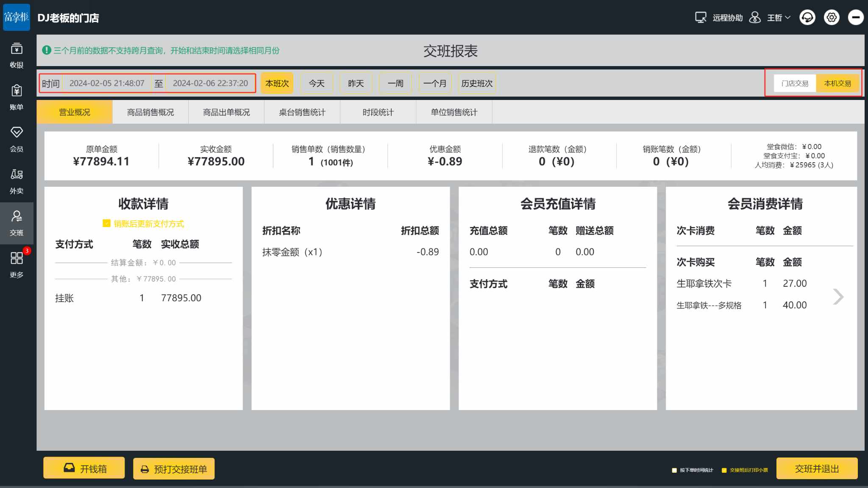
Task: Click the round minimize icon at top right
Action: coord(856,17)
